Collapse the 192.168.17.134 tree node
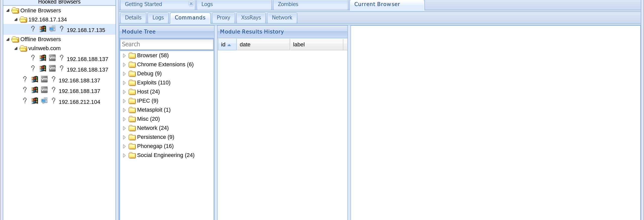 click(16, 20)
